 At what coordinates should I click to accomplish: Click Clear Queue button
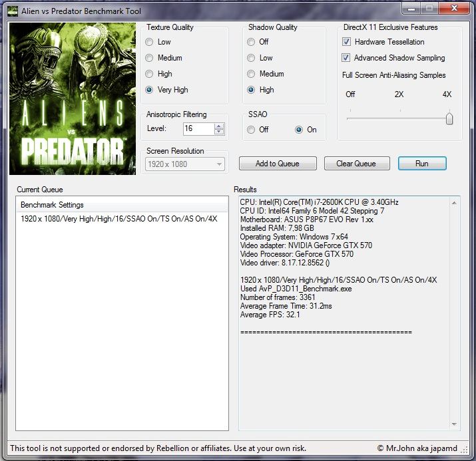coord(357,164)
